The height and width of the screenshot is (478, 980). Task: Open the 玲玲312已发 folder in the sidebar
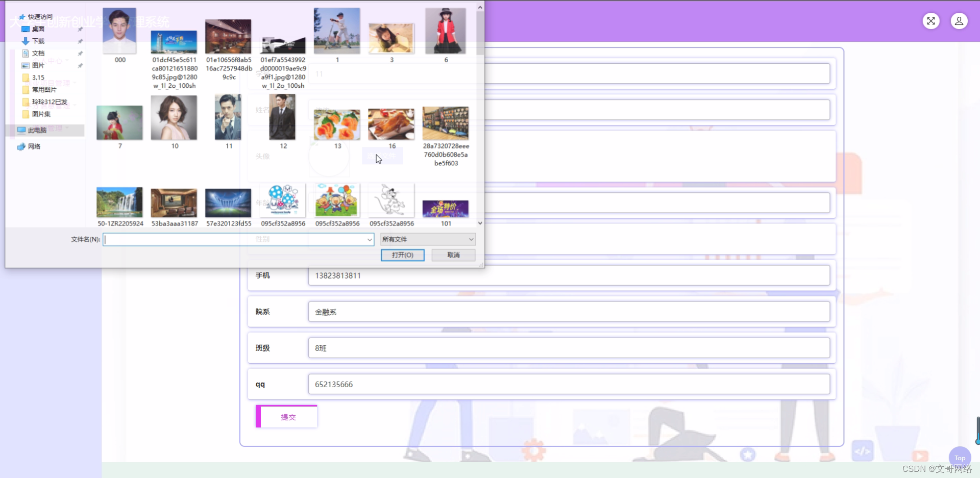pos(45,102)
